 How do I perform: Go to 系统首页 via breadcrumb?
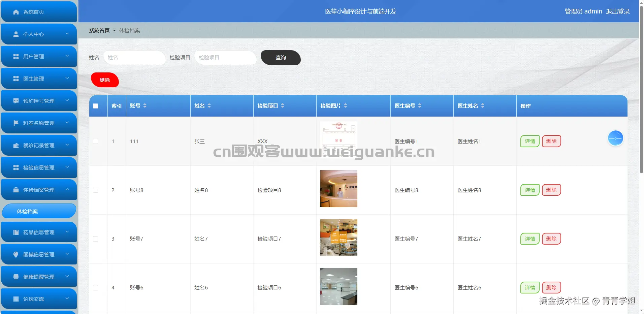coord(99,31)
